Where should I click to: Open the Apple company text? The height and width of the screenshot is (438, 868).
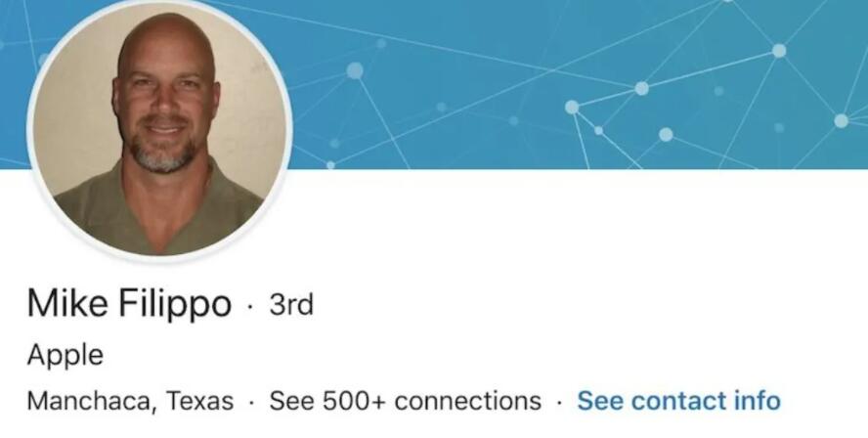65,356
